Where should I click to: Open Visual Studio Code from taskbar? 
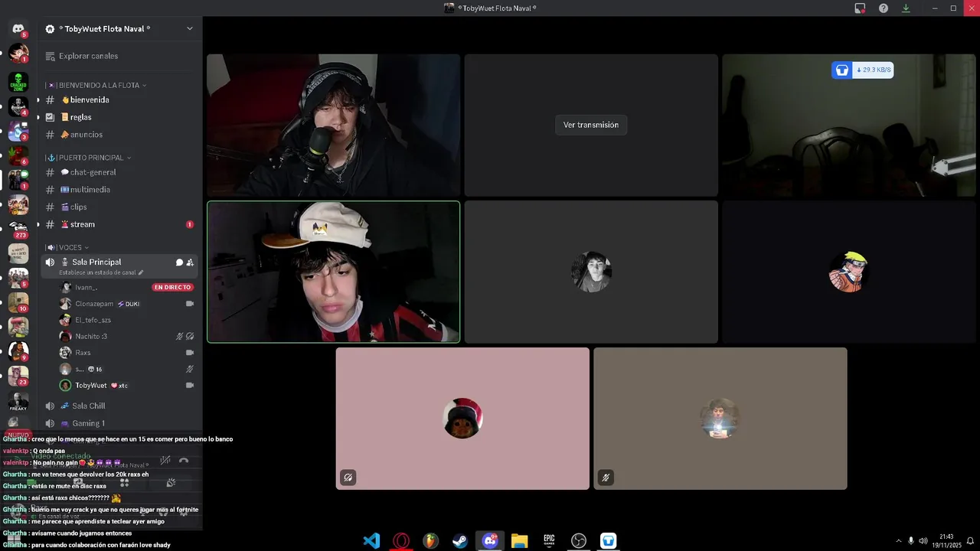click(x=371, y=541)
